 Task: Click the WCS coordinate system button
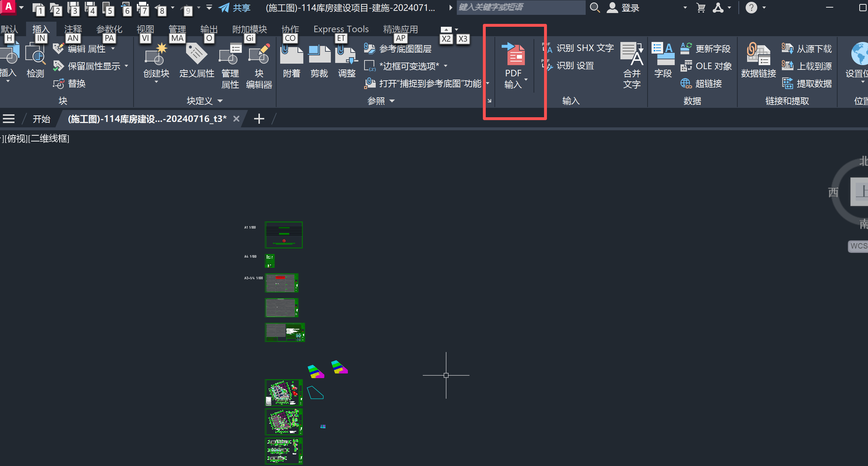pos(858,246)
